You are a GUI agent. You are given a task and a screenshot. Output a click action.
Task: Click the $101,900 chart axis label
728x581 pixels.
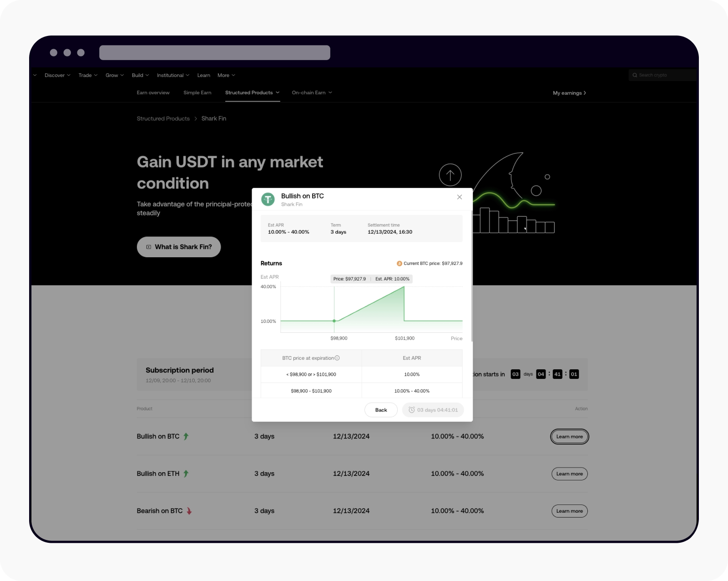point(404,338)
